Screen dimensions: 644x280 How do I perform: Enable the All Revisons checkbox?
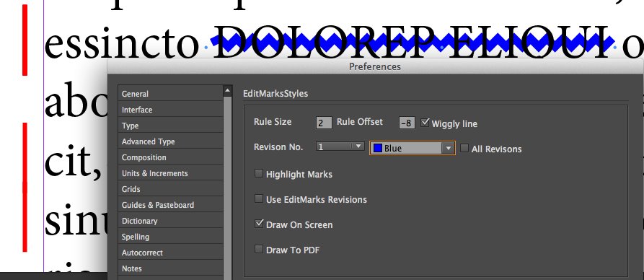tap(464, 148)
